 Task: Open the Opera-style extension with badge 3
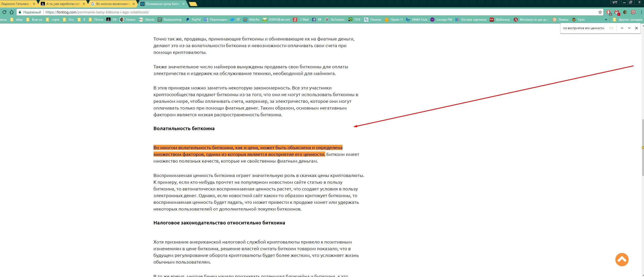point(609,12)
